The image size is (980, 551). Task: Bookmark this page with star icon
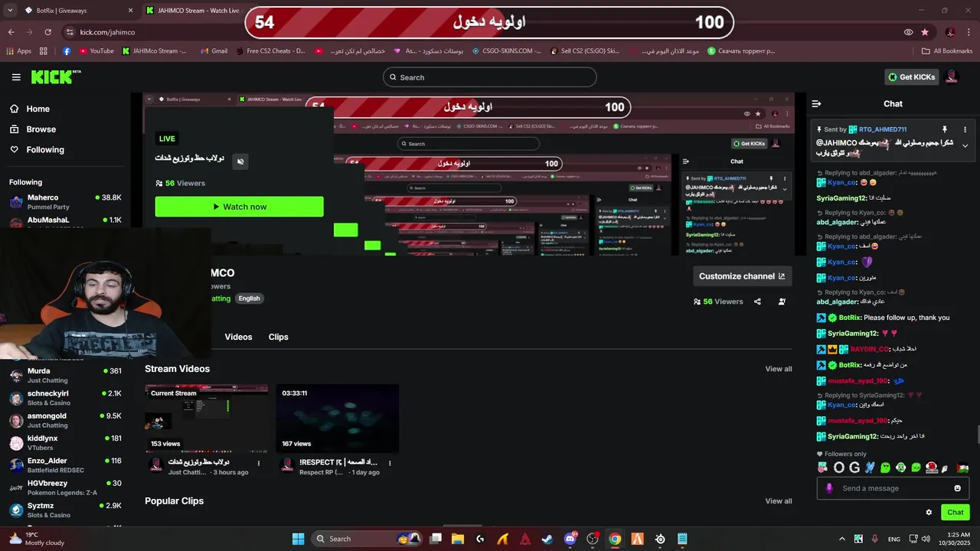(925, 32)
